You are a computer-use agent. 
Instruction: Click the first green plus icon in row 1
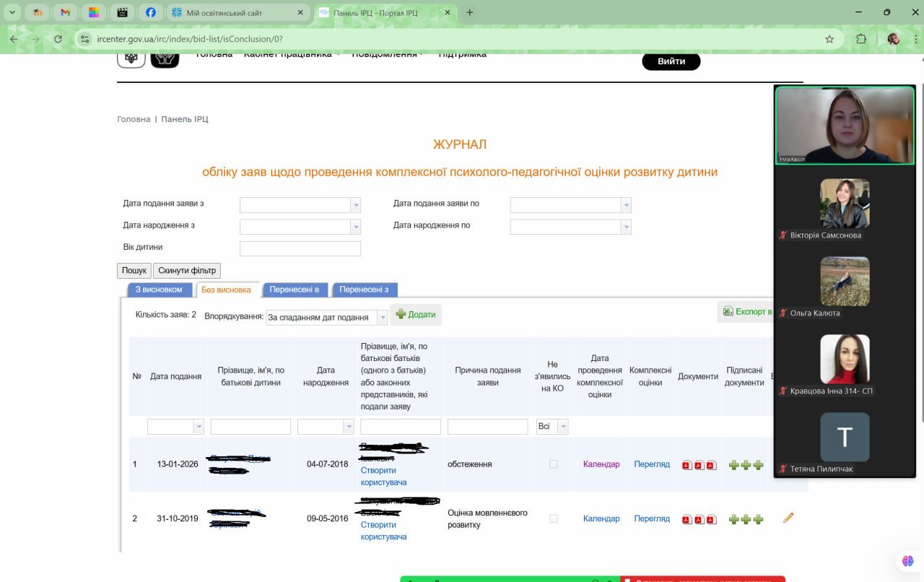[x=733, y=465]
